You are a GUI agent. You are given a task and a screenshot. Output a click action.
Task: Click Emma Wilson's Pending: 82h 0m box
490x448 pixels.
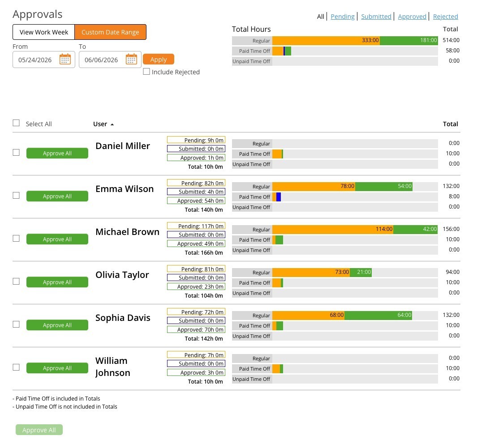pos(196,183)
